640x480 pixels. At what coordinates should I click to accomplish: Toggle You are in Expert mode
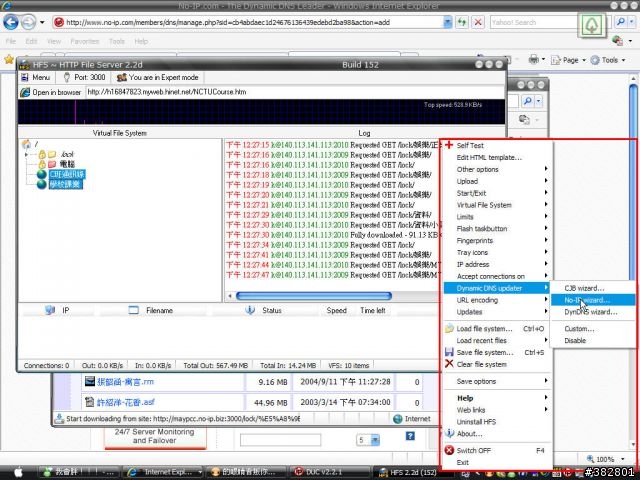(158, 77)
